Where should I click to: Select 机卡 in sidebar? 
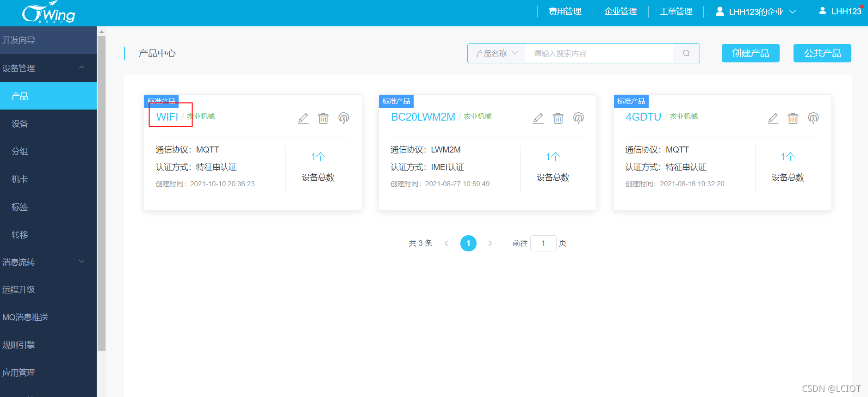(48, 179)
